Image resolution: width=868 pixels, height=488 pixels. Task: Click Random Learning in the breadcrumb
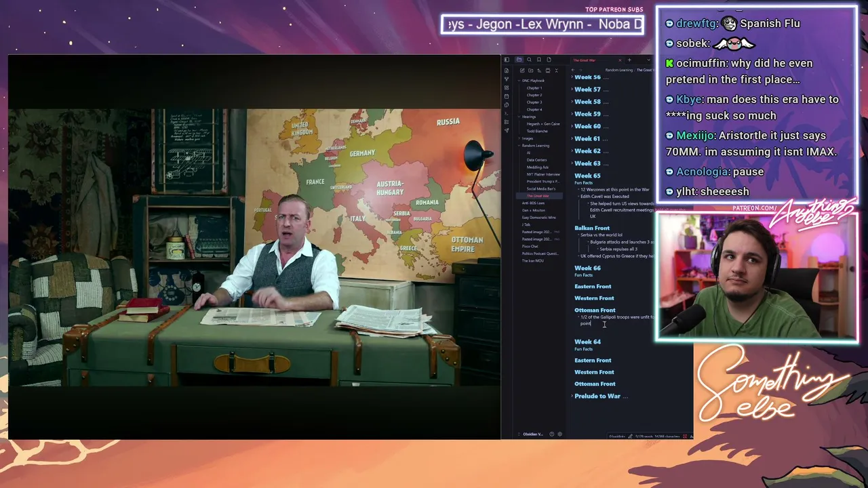tap(619, 70)
